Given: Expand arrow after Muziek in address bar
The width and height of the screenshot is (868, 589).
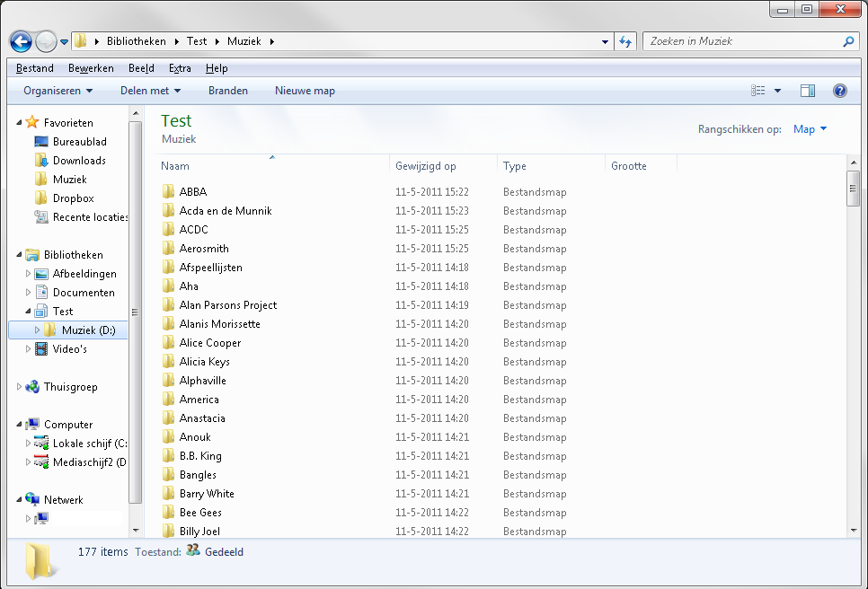Looking at the screenshot, I should (271, 41).
